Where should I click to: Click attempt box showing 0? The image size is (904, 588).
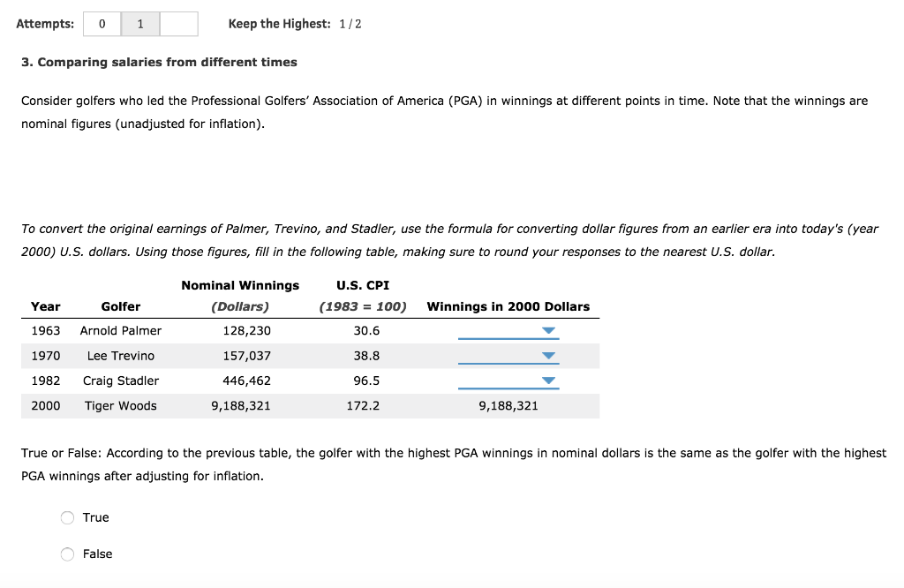coord(102,24)
